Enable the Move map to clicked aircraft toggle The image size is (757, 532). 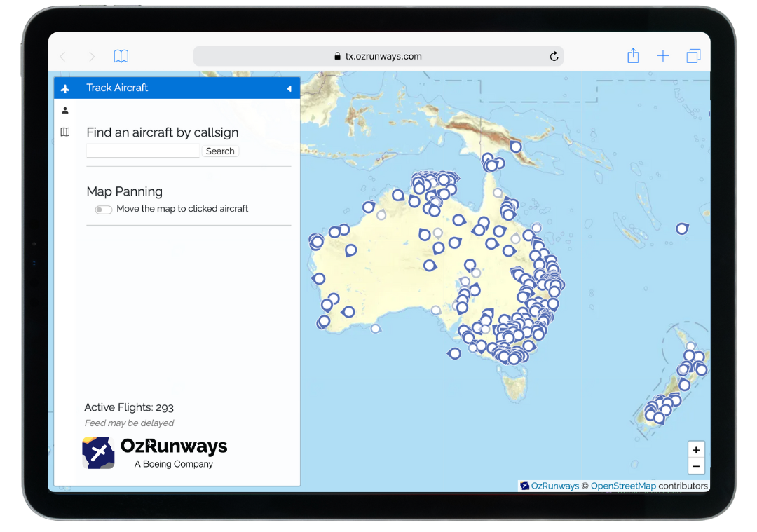(102, 210)
